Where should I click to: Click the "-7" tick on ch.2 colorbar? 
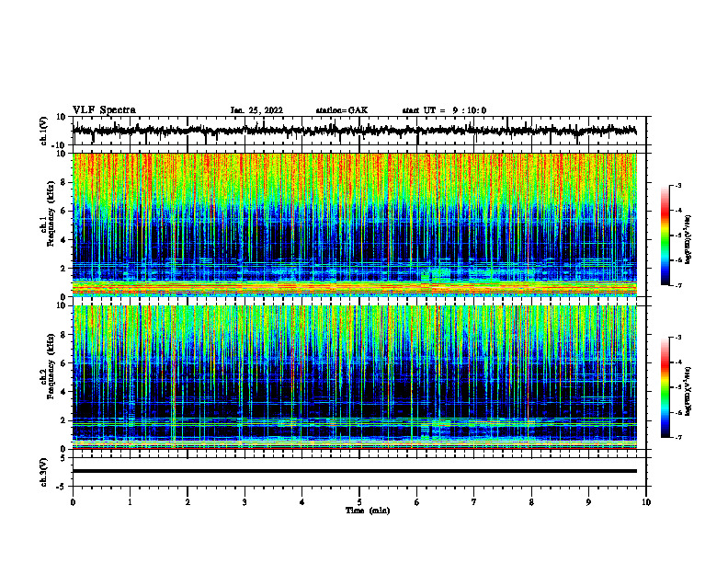pyautogui.click(x=677, y=438)
